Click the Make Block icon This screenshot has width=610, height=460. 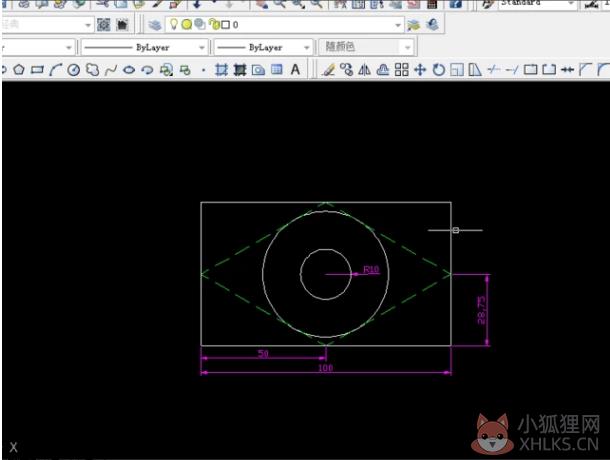coord(185,70)
